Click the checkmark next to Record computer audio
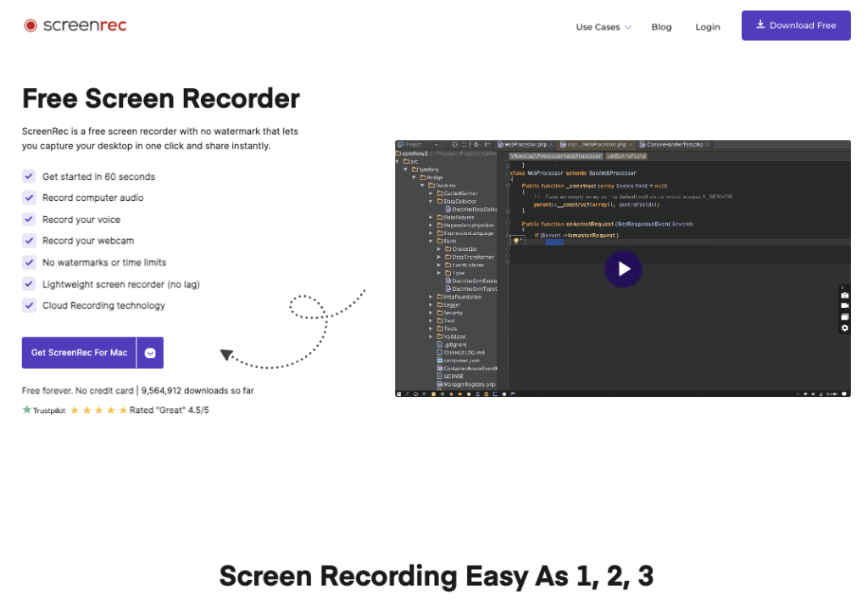Image resolution: width=868 pixels, height=614 pixels. pos(30,198)
